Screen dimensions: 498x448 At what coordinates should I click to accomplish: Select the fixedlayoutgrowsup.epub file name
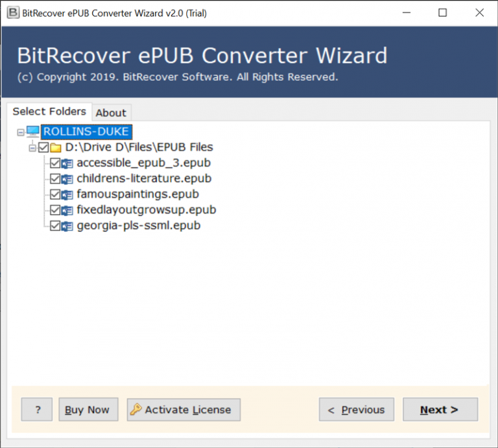(147, 210)
